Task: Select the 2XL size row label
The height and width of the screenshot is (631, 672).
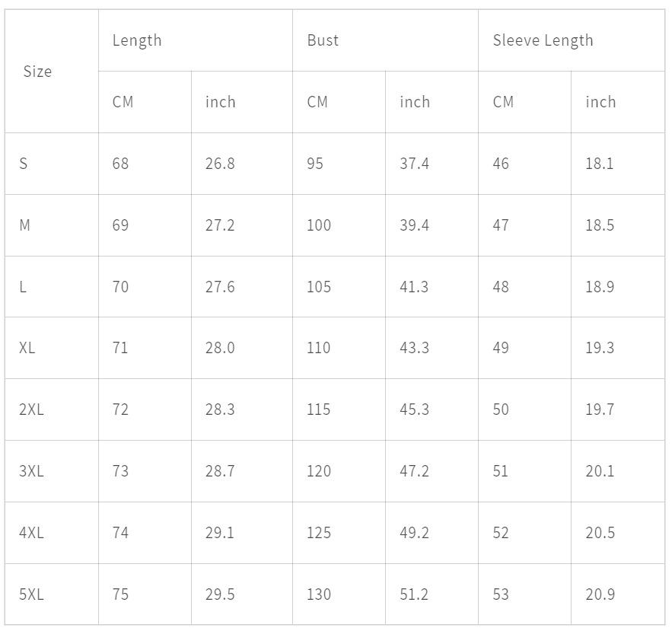Action: (31, 410)
